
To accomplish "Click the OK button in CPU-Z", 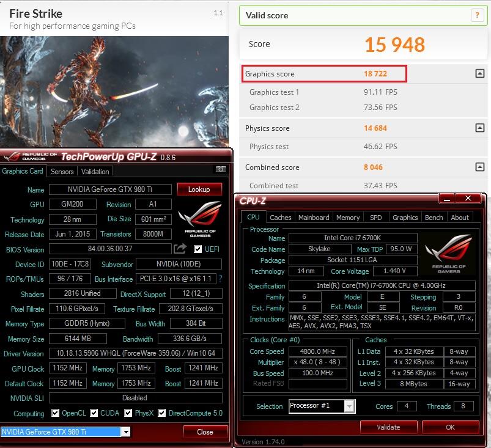I will (450, 427).
